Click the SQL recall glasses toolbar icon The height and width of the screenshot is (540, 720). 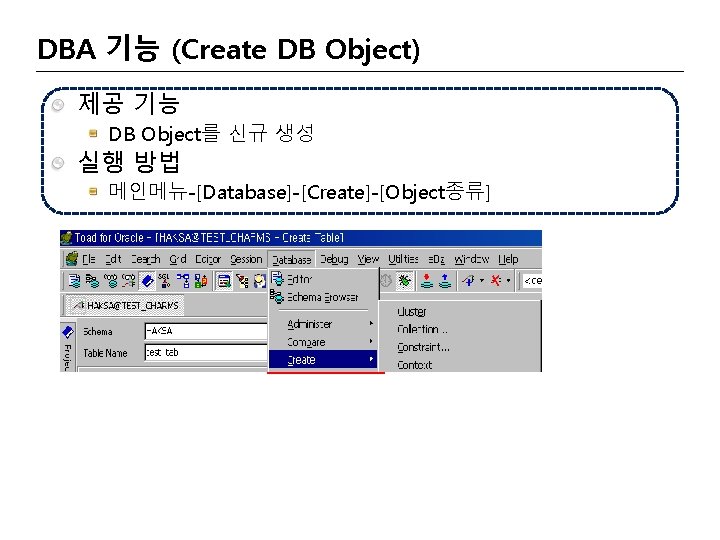coord(111,281)
